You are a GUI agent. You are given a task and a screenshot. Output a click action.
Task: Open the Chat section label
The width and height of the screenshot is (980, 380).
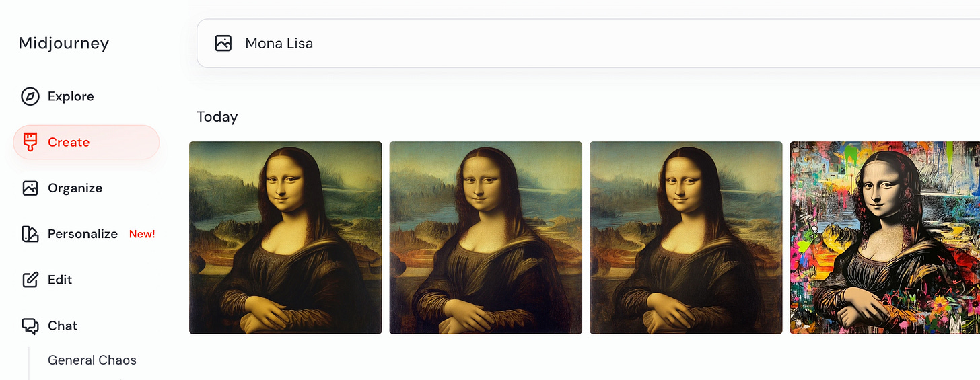click(63, 326)
